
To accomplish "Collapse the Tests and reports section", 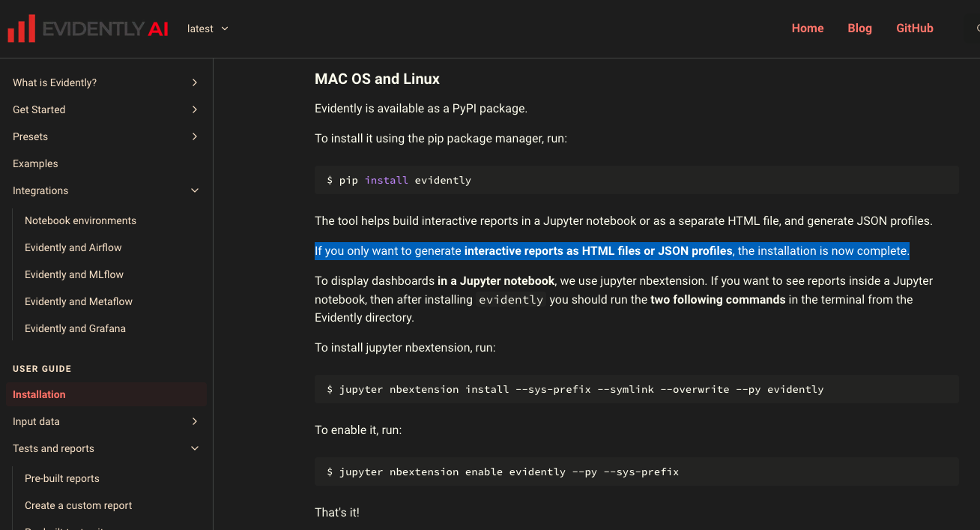I will 194,448.
